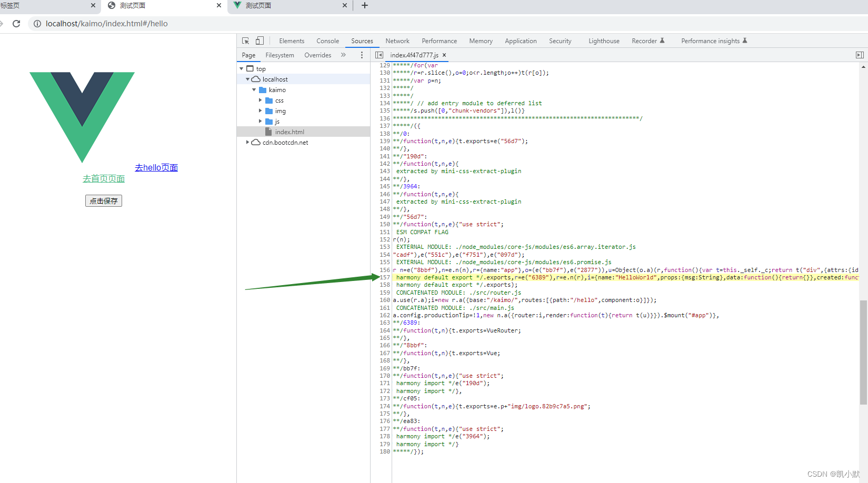Select the index.4f47d777.js editor tab
Viewport: 868px width, 483px height.
(414, 55)
